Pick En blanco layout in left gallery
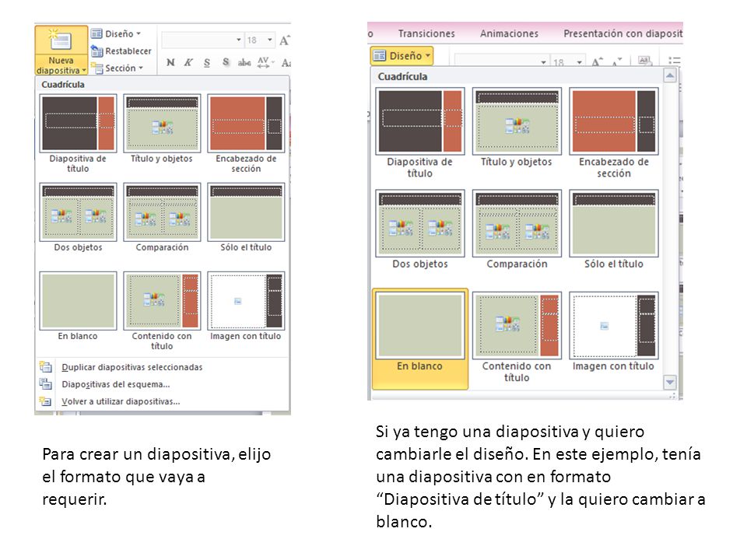The image size is (747, 560). click(x=78, y=306)
